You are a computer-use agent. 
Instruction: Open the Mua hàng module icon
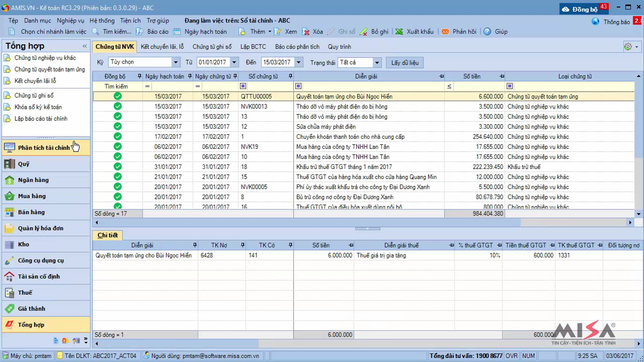click(x=9, y=196)
